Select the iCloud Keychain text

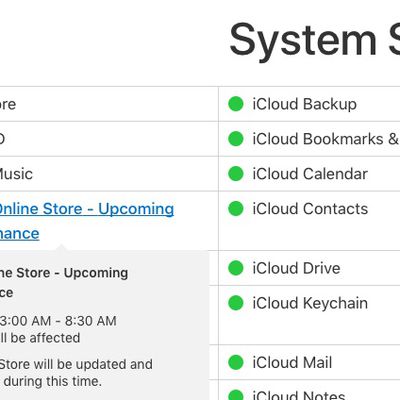point(310,303)
